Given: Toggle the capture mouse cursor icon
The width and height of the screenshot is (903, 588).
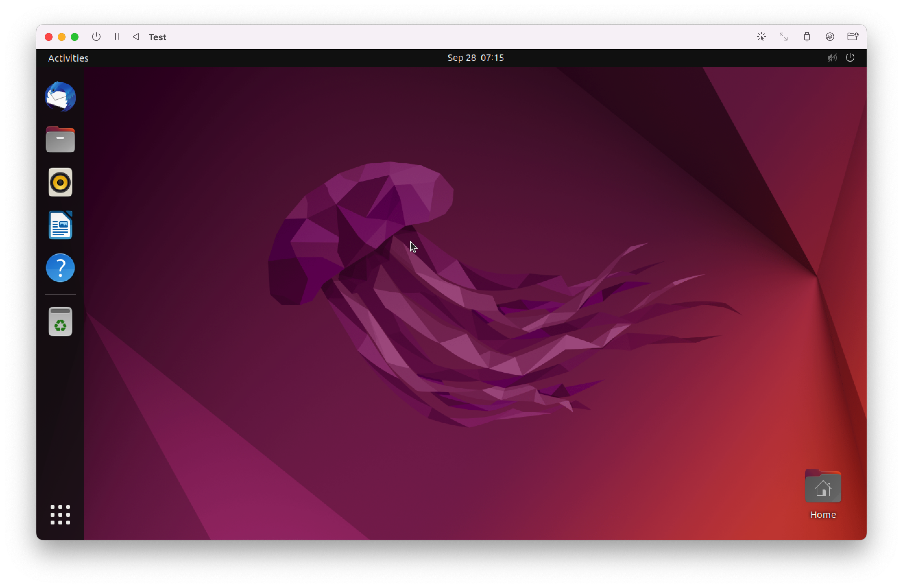Looking at the screenshot, I should point(761,37).
